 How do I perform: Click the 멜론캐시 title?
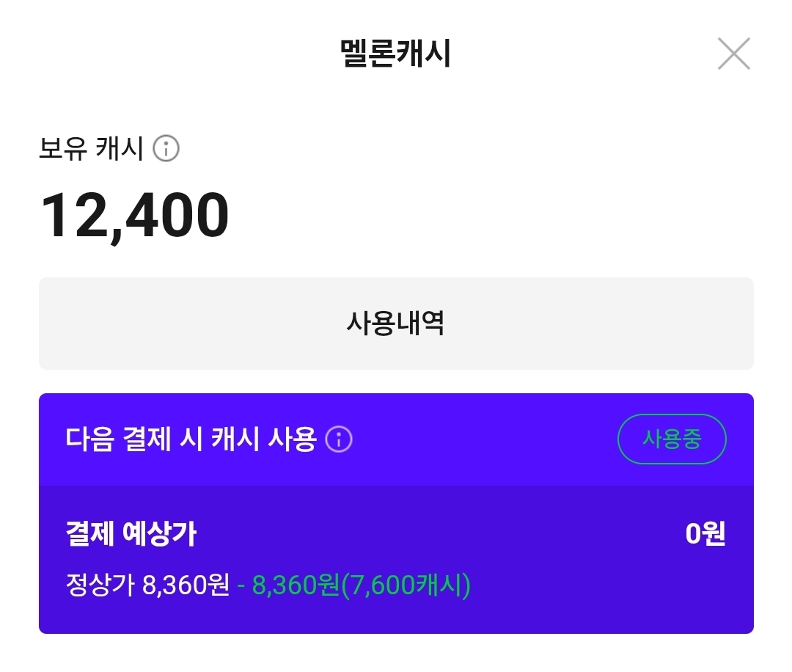(x=396, y=54)
